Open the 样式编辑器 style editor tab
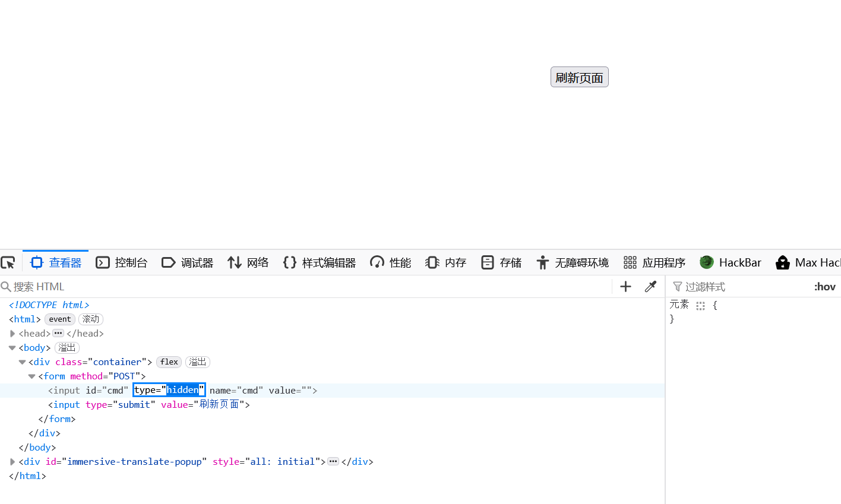 tap(320, 262)
